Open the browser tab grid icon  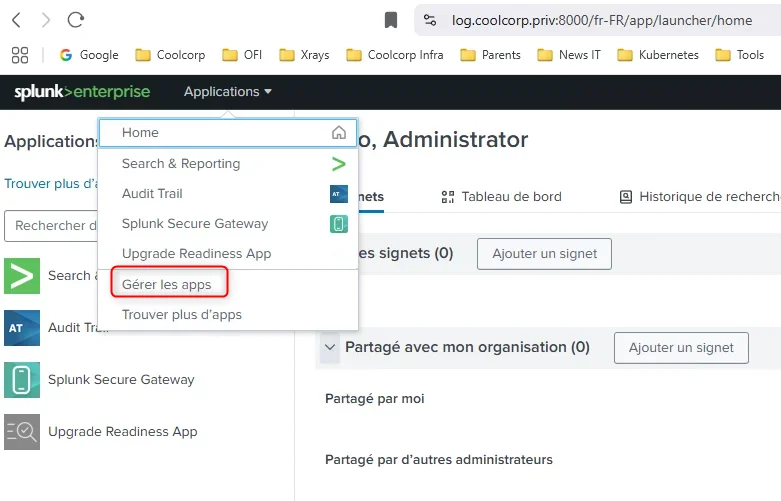tap(20, 55)
